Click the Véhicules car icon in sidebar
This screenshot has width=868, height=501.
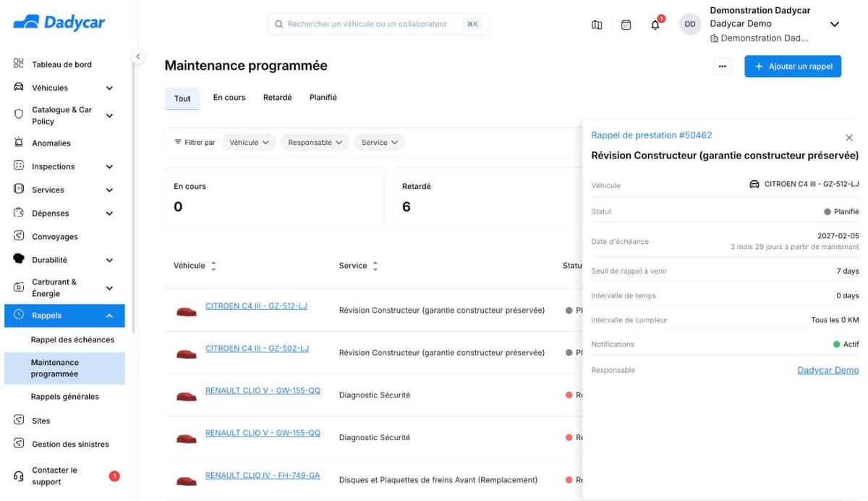coord(19,87)
